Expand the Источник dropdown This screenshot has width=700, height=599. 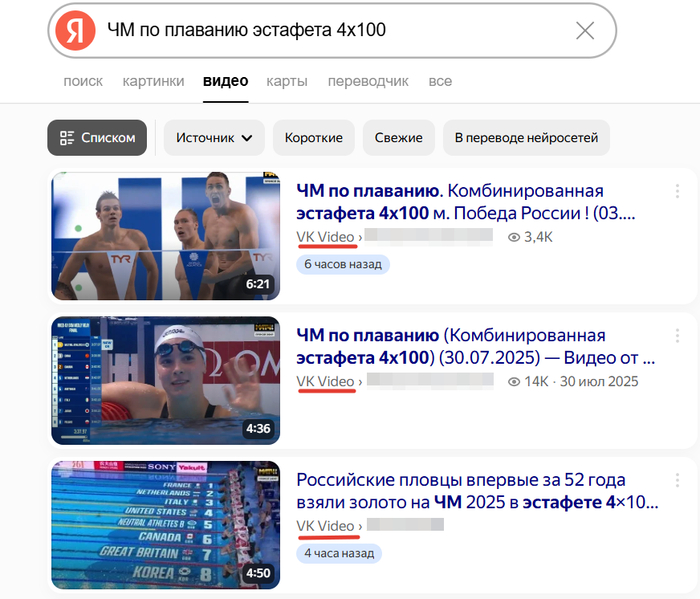pyautogui.click(x=214, y=137)
